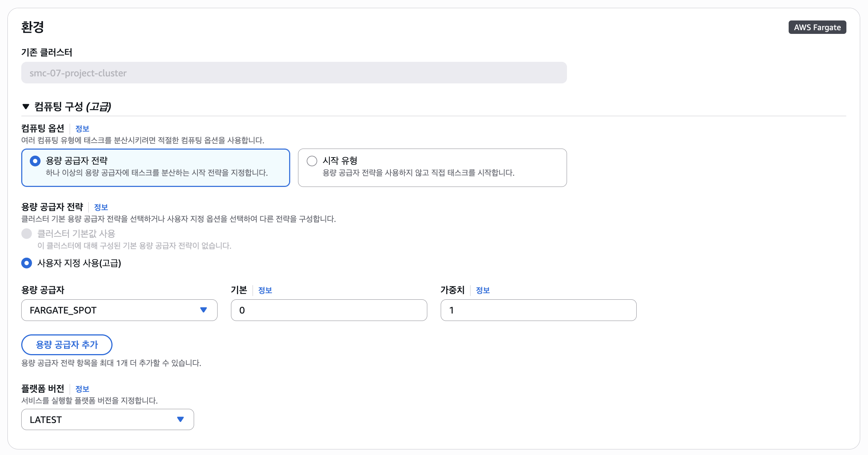Click the LATEST dropdown arrow icon

pyautogui.click(x=180, y=420)
